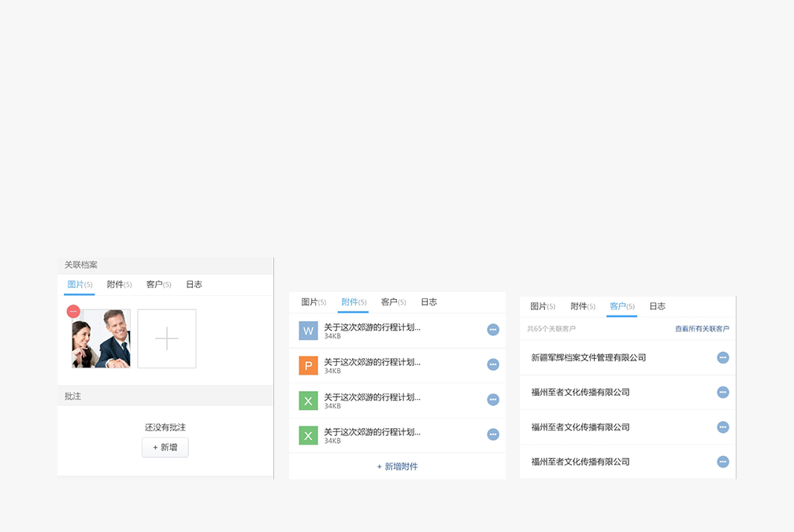The width and height of the screenshot is (794, 532).
Task: Click the blue W Word file icon
Action: 308,331
